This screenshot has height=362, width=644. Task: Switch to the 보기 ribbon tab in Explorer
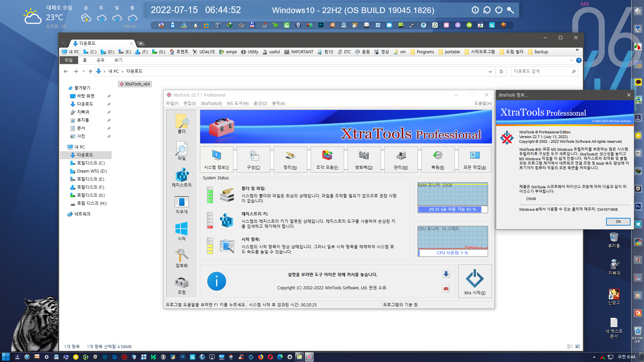point(118,60)
